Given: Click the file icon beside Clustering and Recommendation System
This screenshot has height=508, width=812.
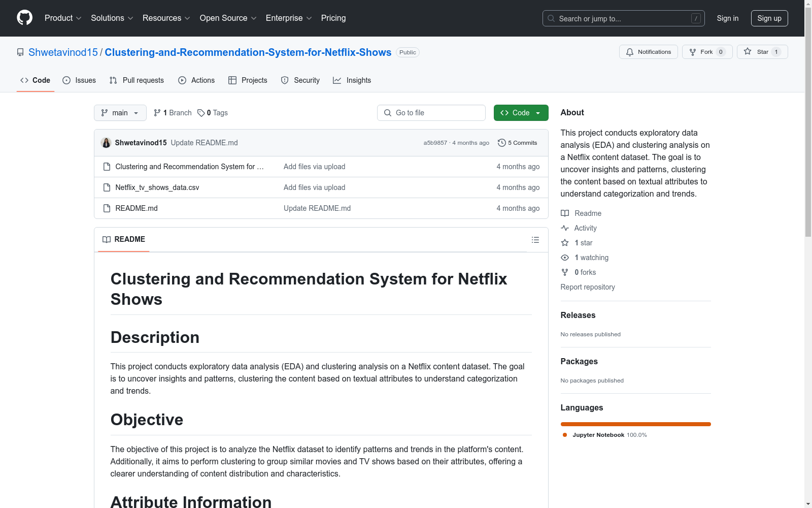Looking at the screenshot, I should click(107, 167).
